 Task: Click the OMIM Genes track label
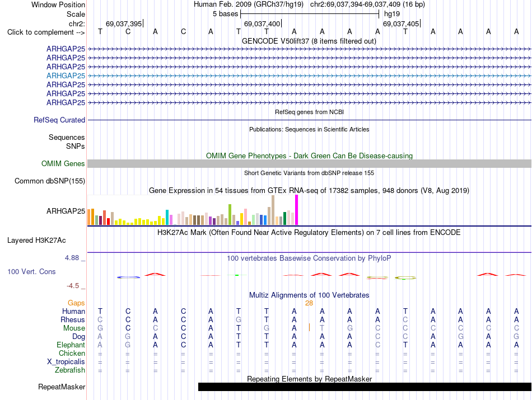pyautogui.click(x=63, y=164)
